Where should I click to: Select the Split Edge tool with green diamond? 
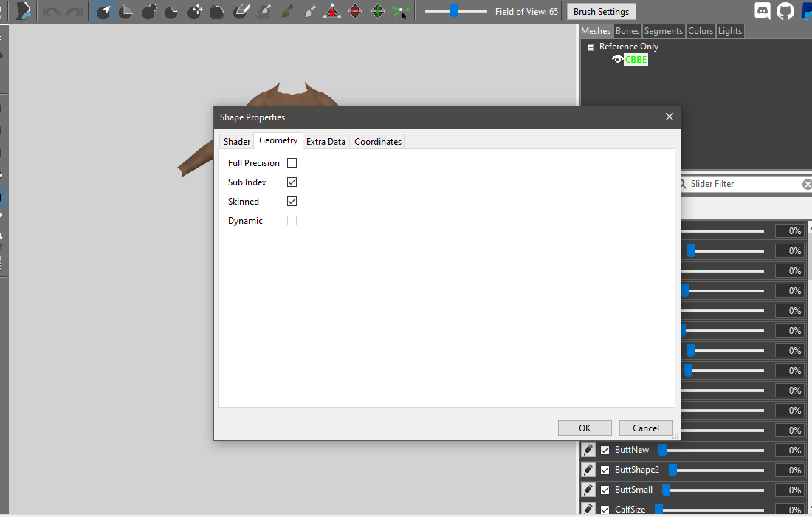tap(378, 11)
